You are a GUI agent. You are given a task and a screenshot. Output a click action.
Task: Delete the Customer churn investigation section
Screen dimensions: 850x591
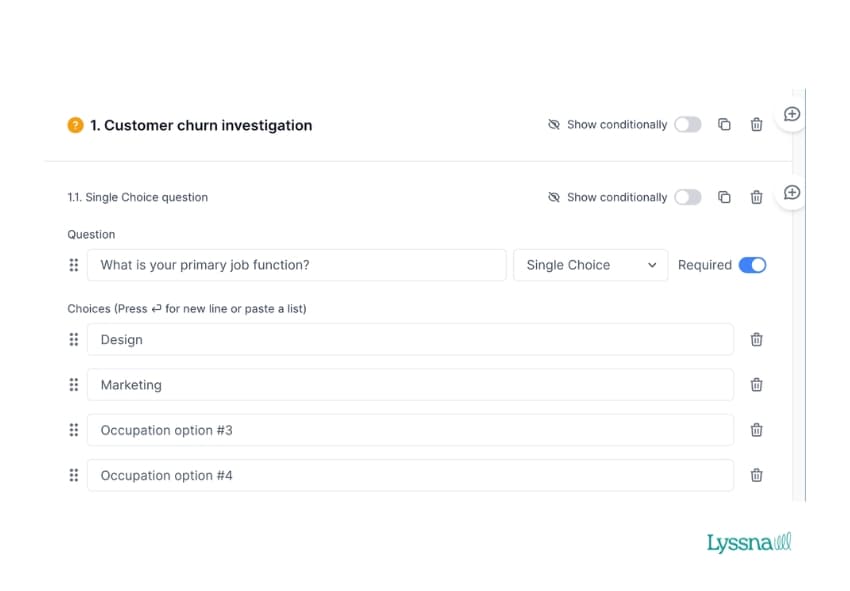tap(756, 124)
